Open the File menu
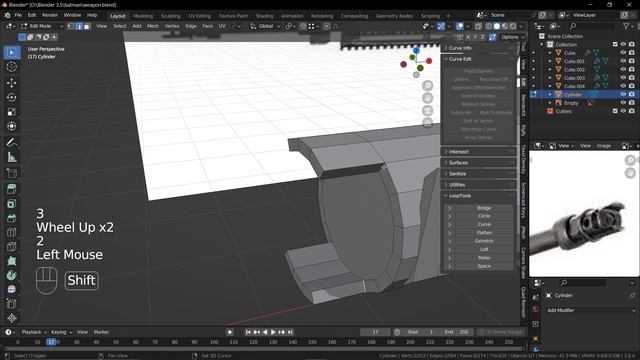 pos(18,15)
